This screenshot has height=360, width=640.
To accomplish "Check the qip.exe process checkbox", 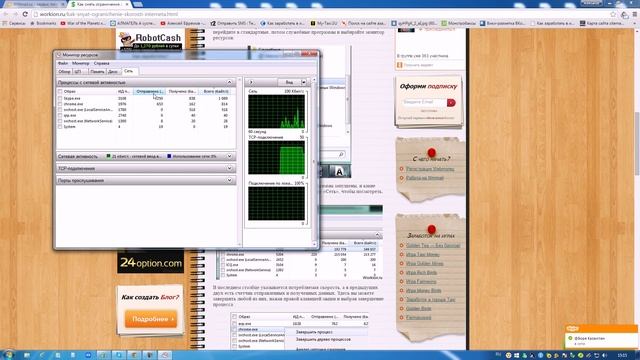I will click(60, 116).
